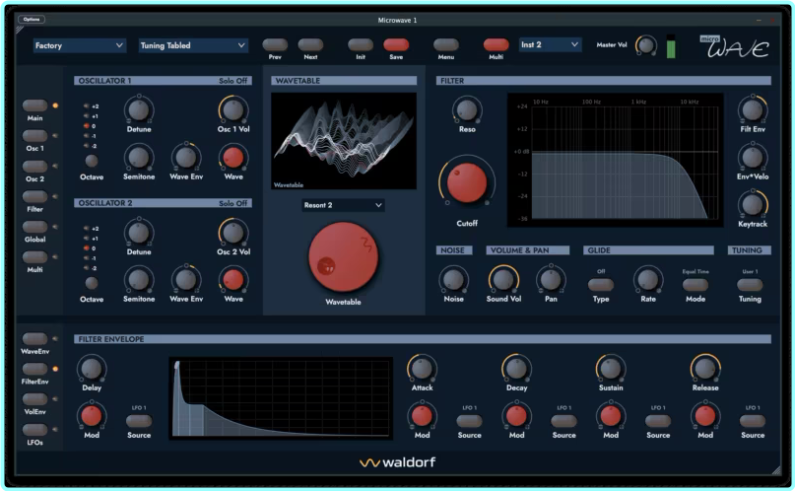This screenshot has width=795, height=491.
Task: Switch to the Main page tab
Action: pos(35,105)
